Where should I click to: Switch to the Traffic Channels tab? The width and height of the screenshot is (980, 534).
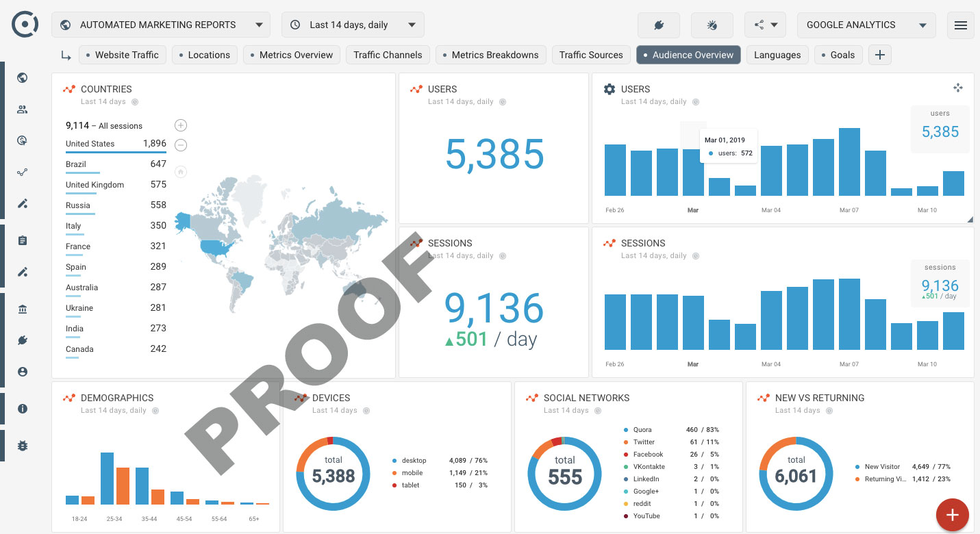click(388, 55)
